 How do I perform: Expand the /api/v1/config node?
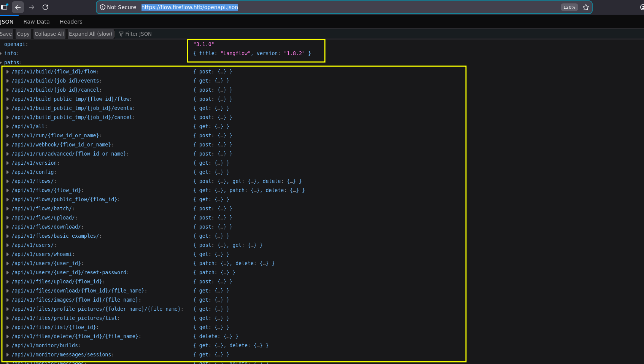8,172
